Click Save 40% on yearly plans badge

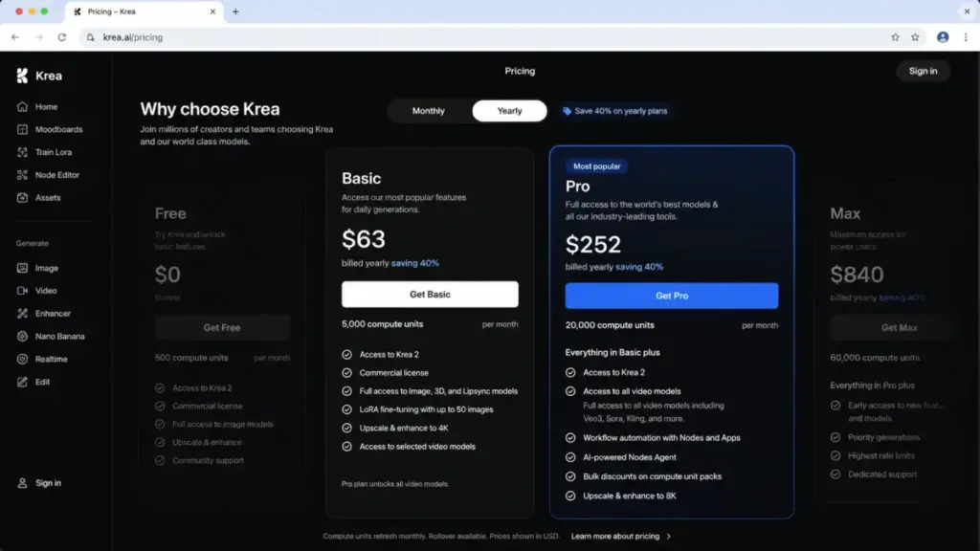tap(615, 111)
